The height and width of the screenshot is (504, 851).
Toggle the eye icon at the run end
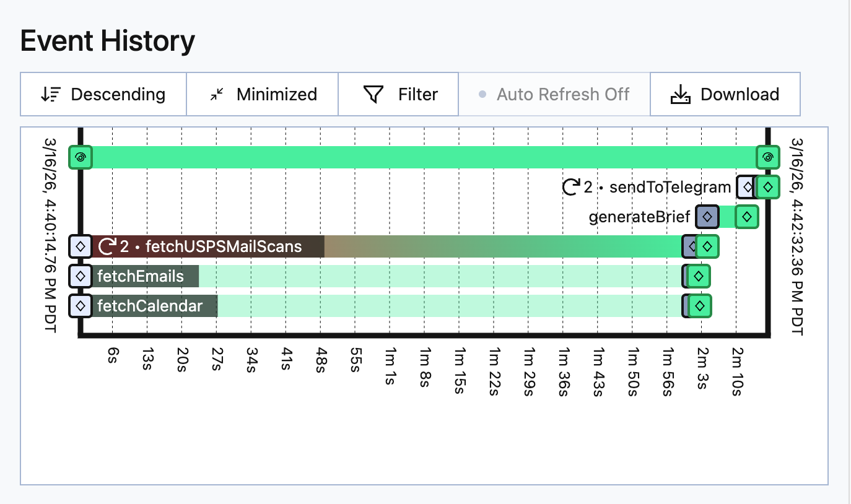point(768,157)
